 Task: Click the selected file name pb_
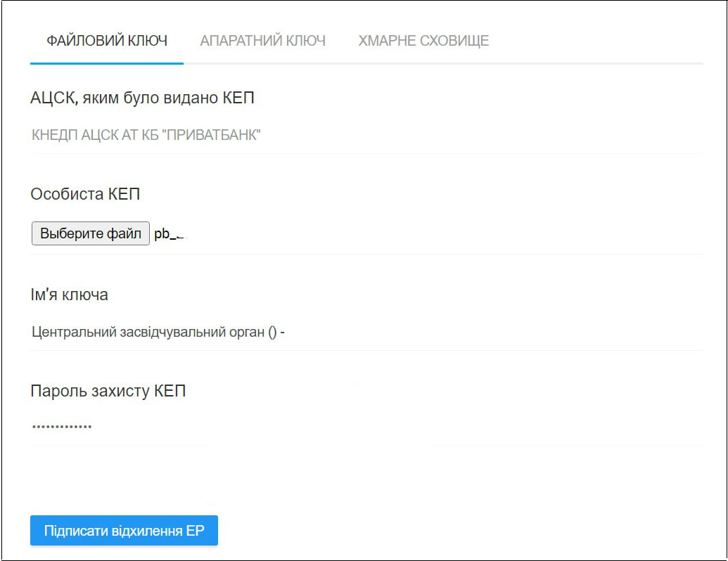click(169, 234)
